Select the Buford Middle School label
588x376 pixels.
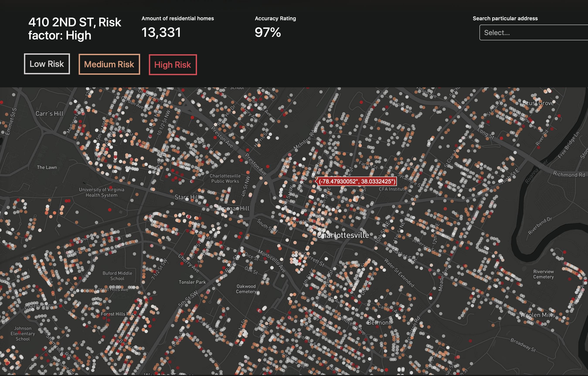click(117, 276)
